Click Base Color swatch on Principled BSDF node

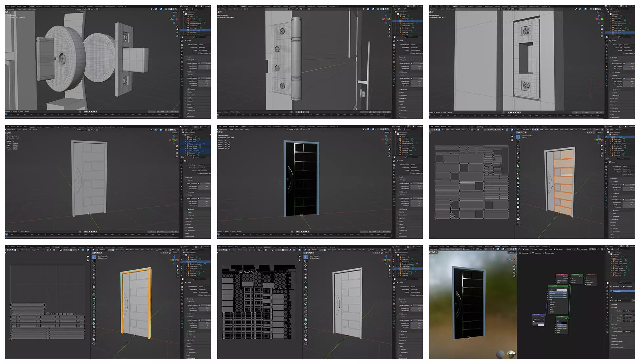(x=562, y=290)
